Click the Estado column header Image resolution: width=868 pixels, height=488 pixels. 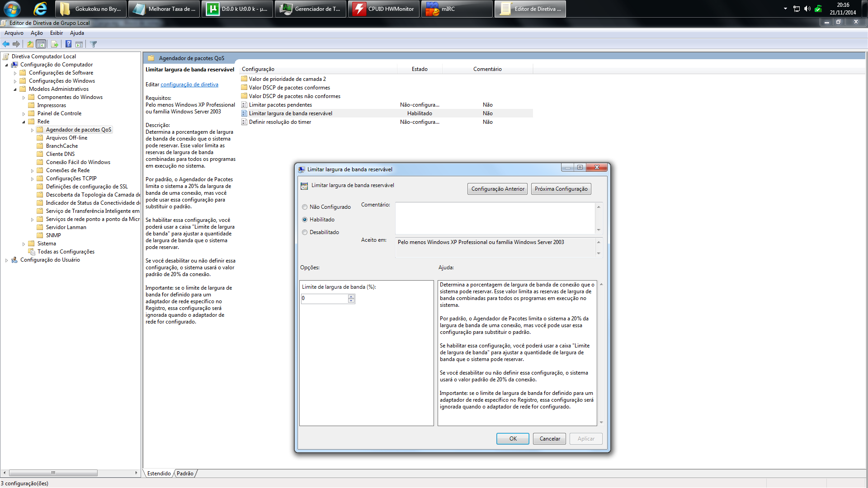(420, 69)
